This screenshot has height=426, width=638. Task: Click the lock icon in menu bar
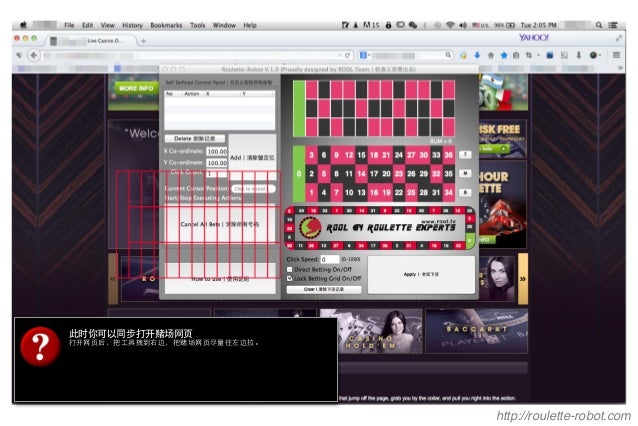click(x=388, y=25)
